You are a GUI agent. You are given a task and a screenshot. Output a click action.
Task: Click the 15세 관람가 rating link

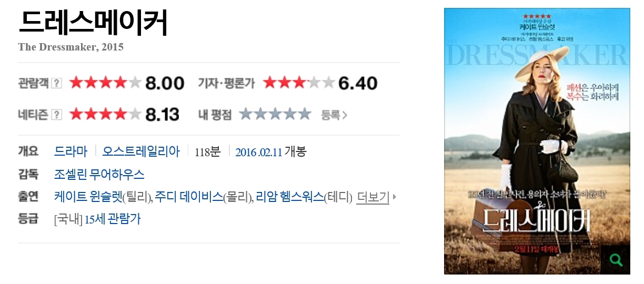click(113, 219)
